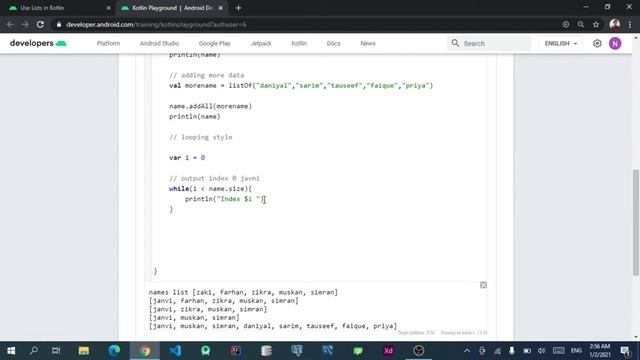Open the Jetpack nav item
Screen dimensions: 640x360
point(261,43)
